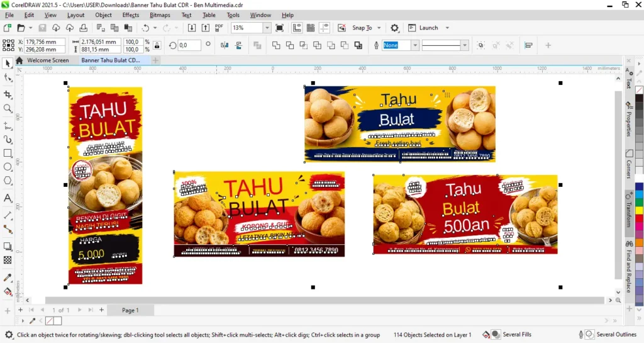This screenshot has width=644, height=343.
Task: Select the Polygon tool
Action: point(8,181)
